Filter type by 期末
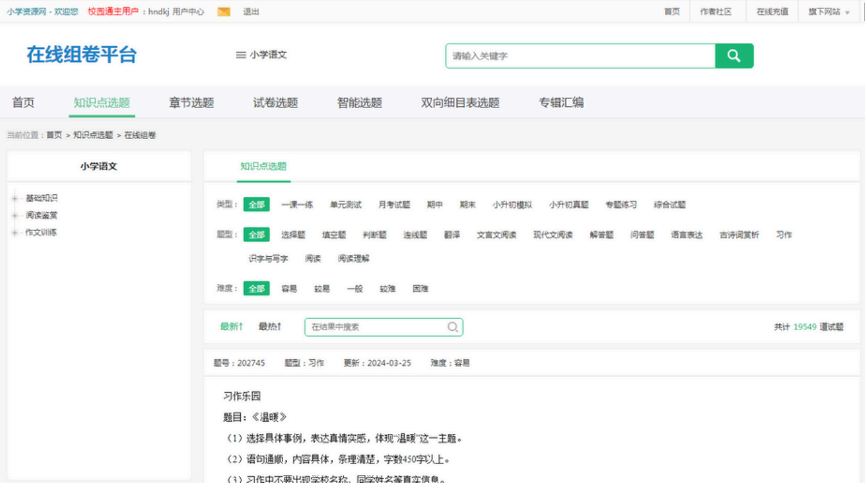Image resolution: width=865 pixels, height=504 pixels. (x=468, y=205)
